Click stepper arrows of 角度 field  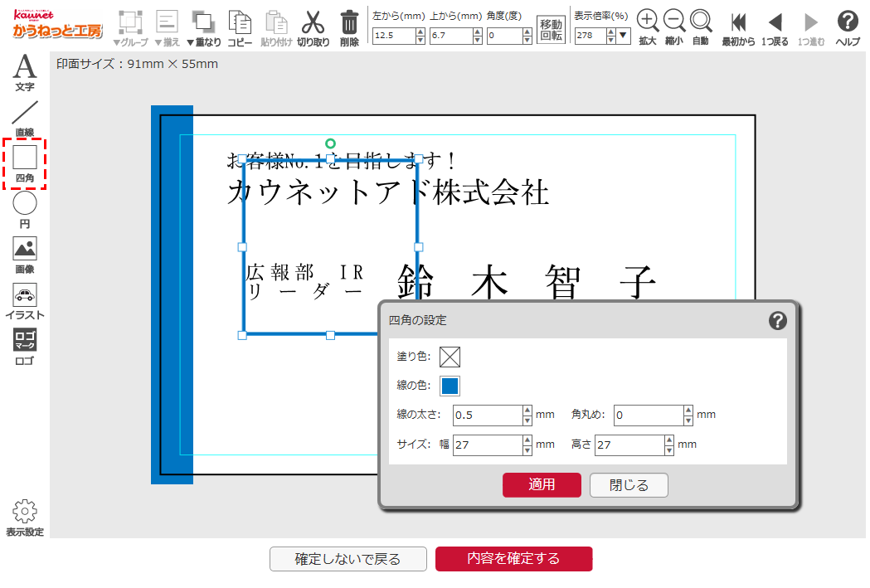coord(527,36)
